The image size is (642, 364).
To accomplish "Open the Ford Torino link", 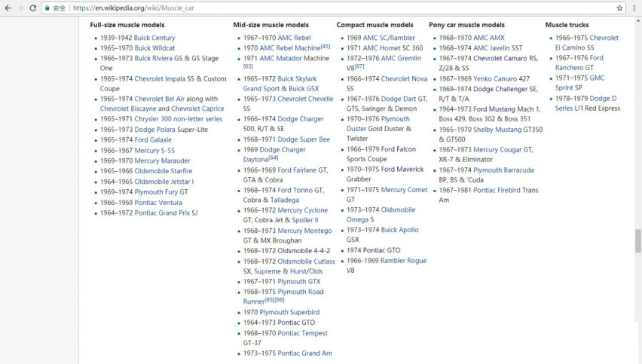I will click(295, 190).
